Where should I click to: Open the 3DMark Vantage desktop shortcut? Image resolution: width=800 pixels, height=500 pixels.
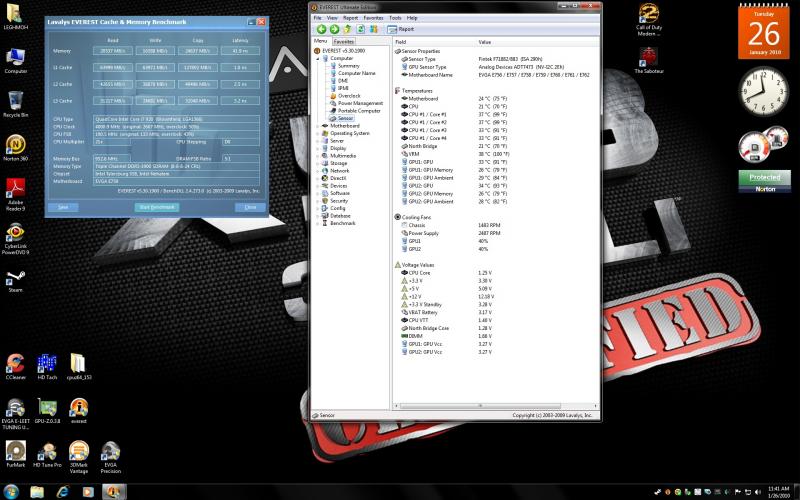(x=79, y=457)
